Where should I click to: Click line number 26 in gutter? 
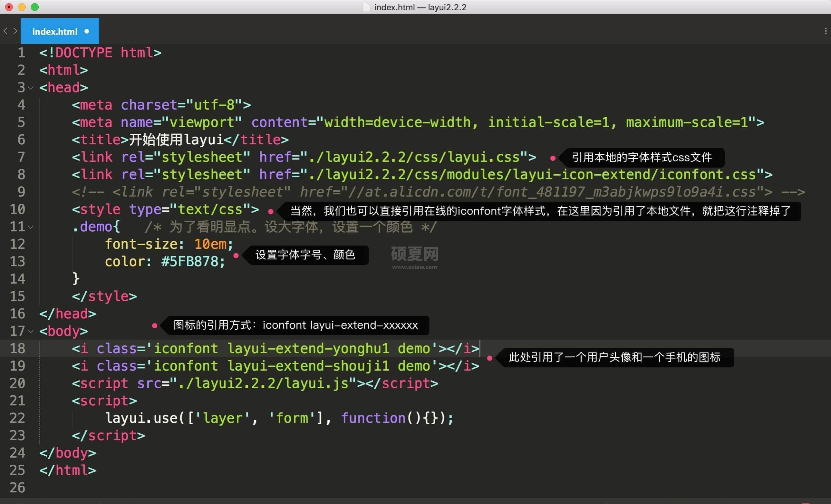[17, 488]
